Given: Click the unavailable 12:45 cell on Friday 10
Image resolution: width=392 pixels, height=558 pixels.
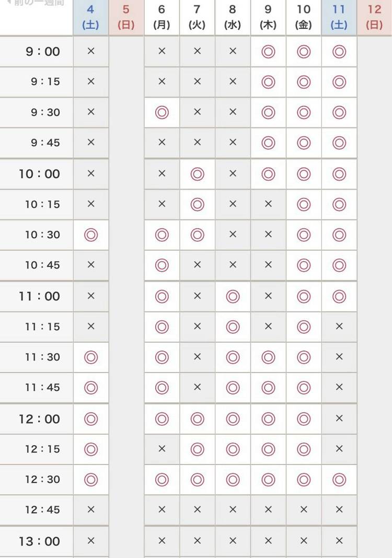Looking at the screenshot, I should (304, 510).
